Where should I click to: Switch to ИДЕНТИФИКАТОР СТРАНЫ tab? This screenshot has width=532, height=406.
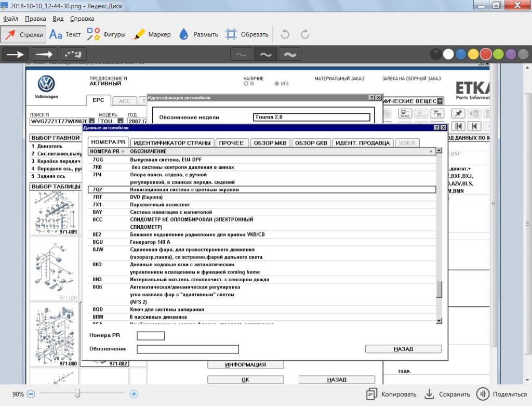(172, 143)
